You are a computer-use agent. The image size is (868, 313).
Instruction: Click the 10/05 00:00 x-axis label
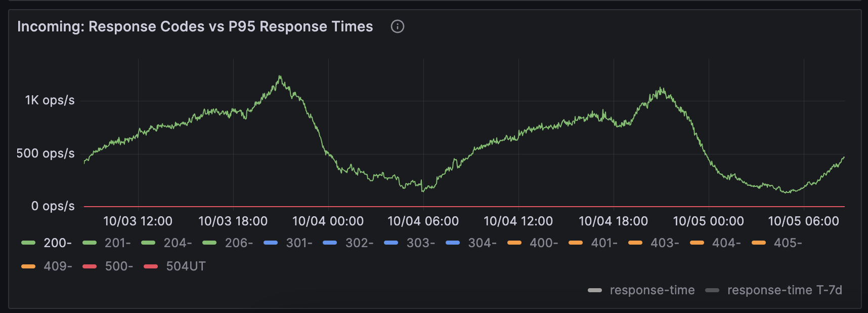(708, 221)
